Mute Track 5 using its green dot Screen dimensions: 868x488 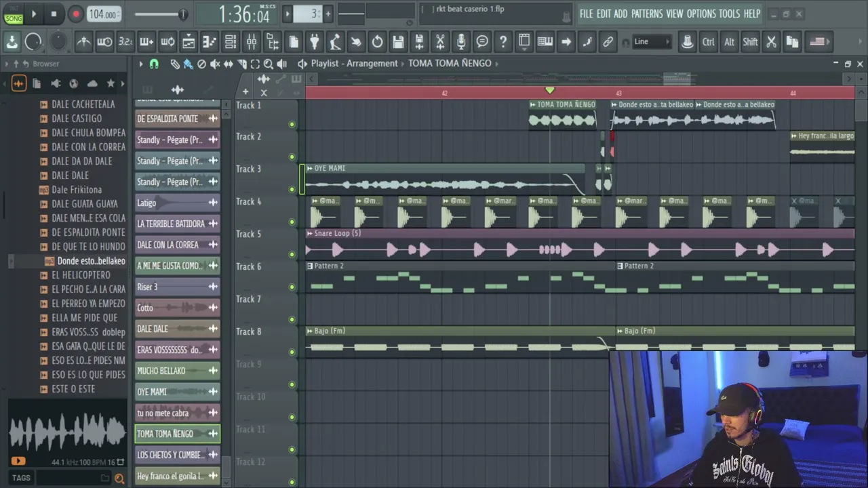pos(292,254)
